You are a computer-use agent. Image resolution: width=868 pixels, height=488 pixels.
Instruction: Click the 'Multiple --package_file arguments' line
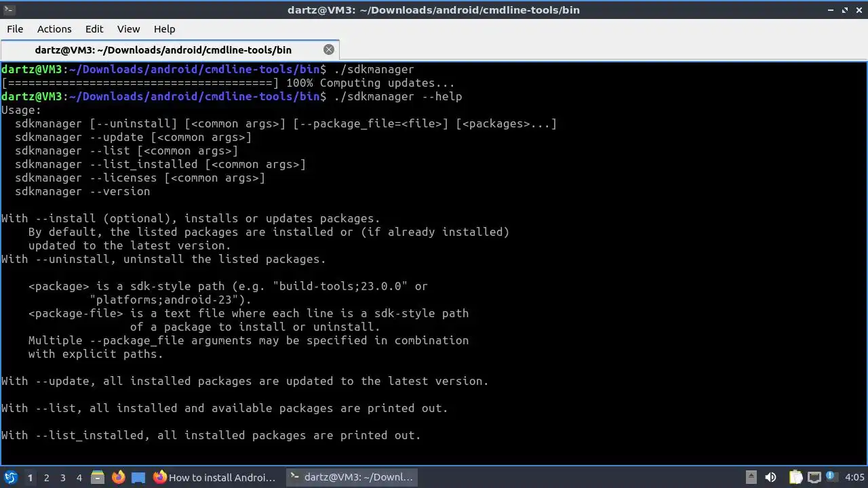(x=248, y=340)
